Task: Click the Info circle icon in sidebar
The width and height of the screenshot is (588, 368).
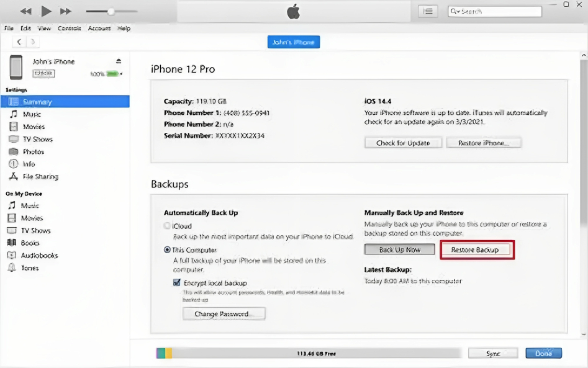Action: [14, 164]
